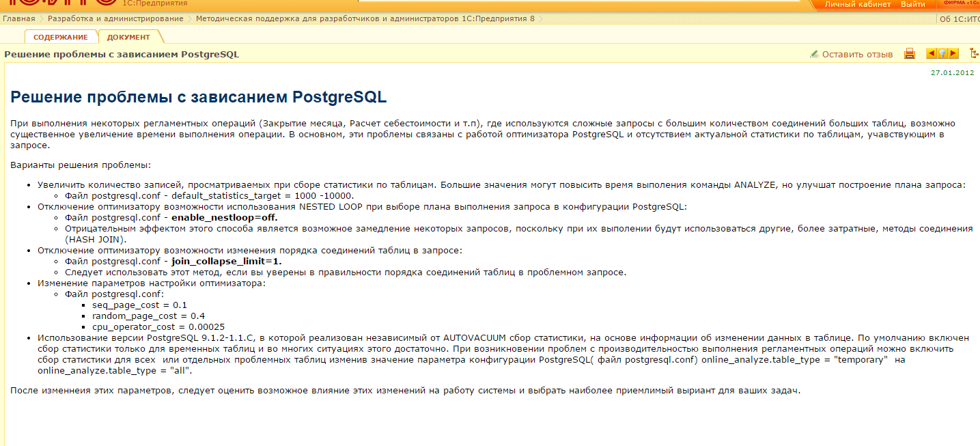Show document in contents tree icon
The height and width of the screenshot is (446, 980).
tap(973, 53)
